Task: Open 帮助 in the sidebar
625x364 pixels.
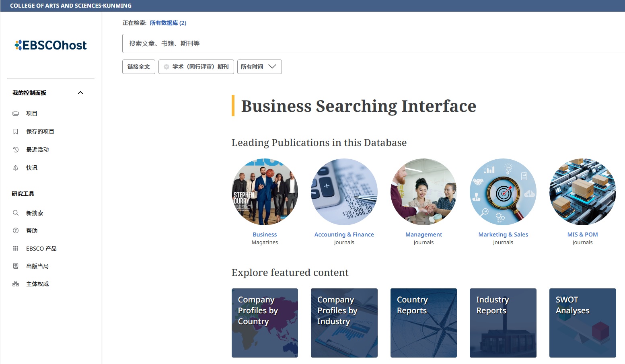Action: pos(32,231)
